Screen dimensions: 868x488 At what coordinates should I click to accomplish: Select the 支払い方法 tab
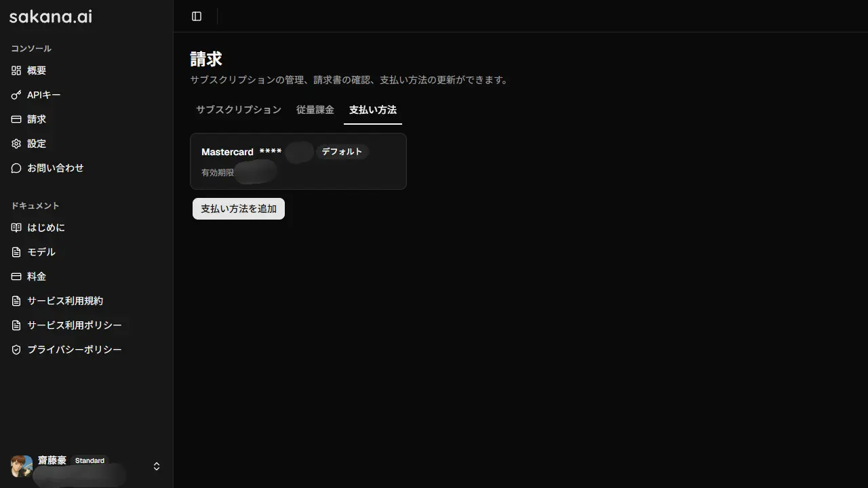point(373,110)
